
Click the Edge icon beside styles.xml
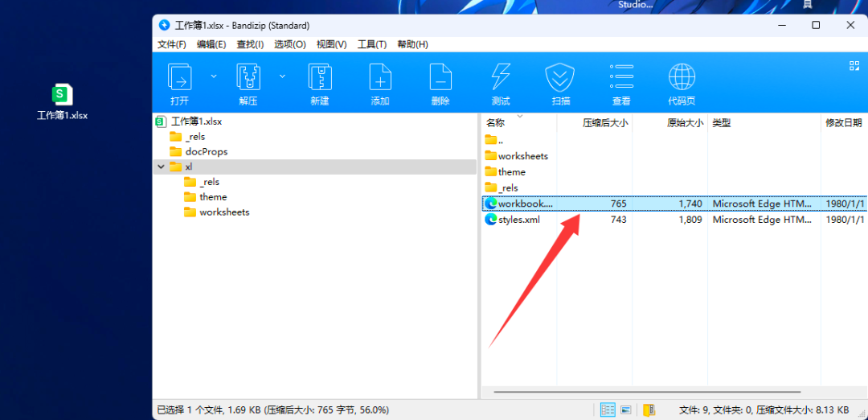pyautogui.click(x=490, y=220)
